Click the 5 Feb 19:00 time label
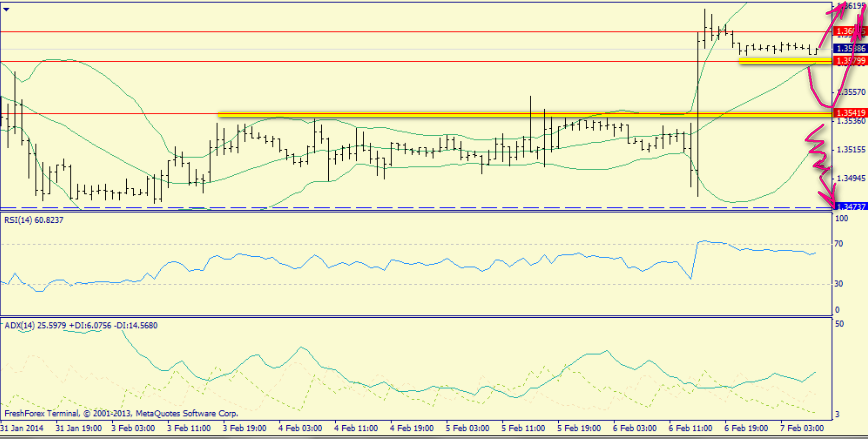This screenshot has height=439, width=868. [580, 428]
